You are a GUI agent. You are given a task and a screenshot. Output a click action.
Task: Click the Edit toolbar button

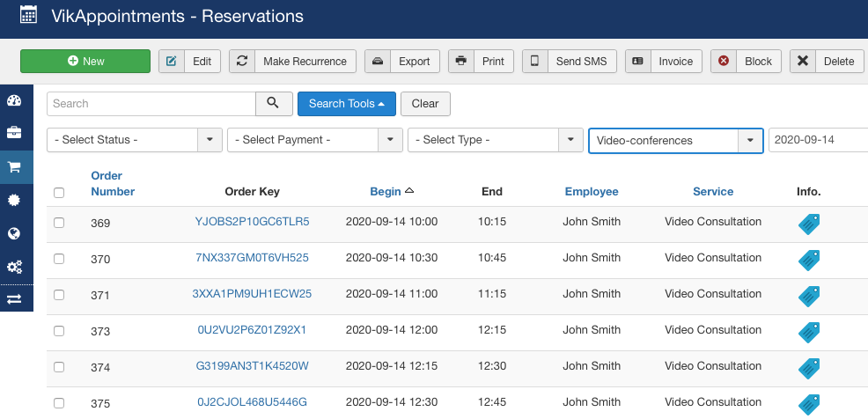pos(190,62)
